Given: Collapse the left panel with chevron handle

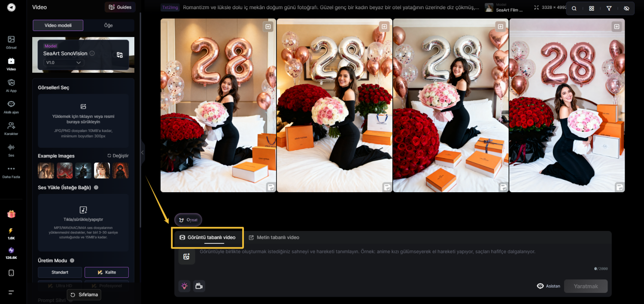Looking at the screenshot, I should pos(143,152).
